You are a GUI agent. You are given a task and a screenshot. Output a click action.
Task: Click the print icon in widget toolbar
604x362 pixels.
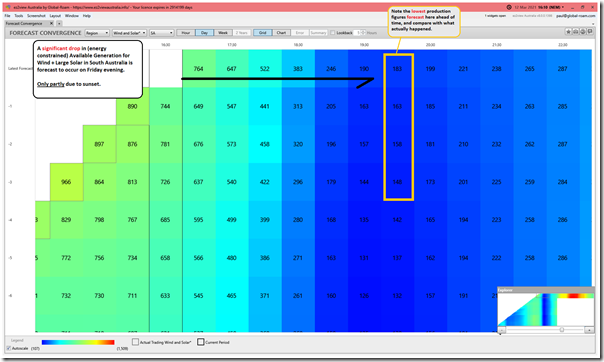point(575,32)
